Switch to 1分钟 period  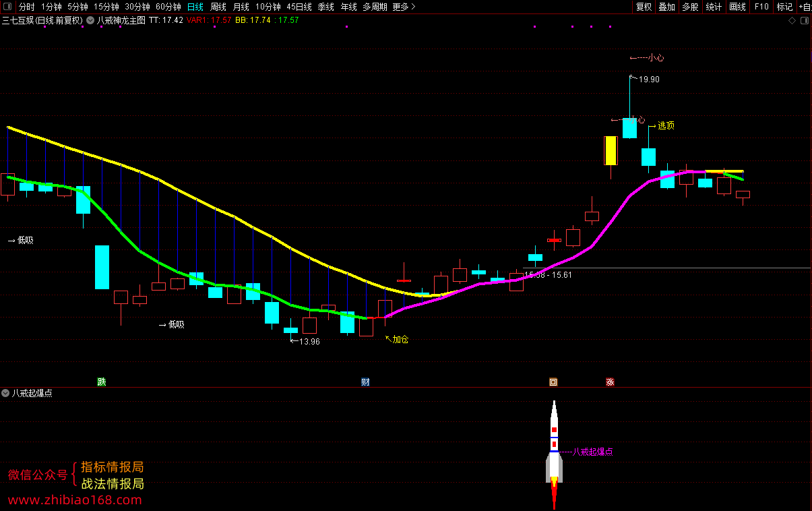[x=51, y=7]
